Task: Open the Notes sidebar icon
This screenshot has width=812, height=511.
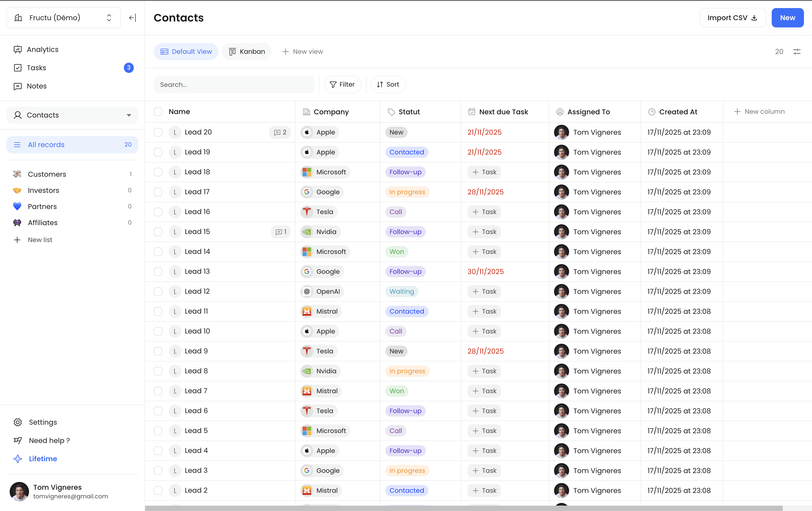Action: (x=17, y=86)
